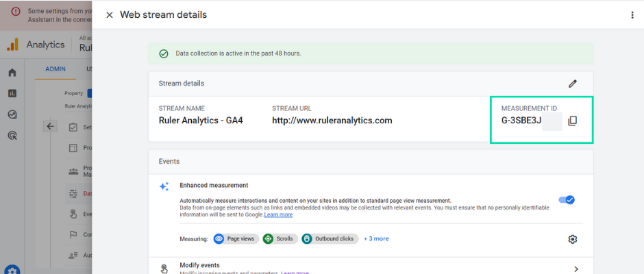Click the Events section heading
Screen dimensions: 644x274
(169, 162)
